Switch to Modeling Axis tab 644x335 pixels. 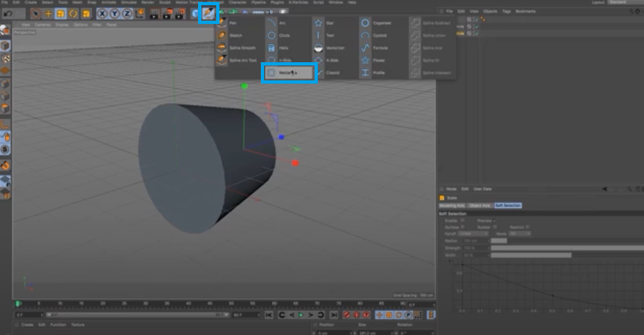pos(452,205)
